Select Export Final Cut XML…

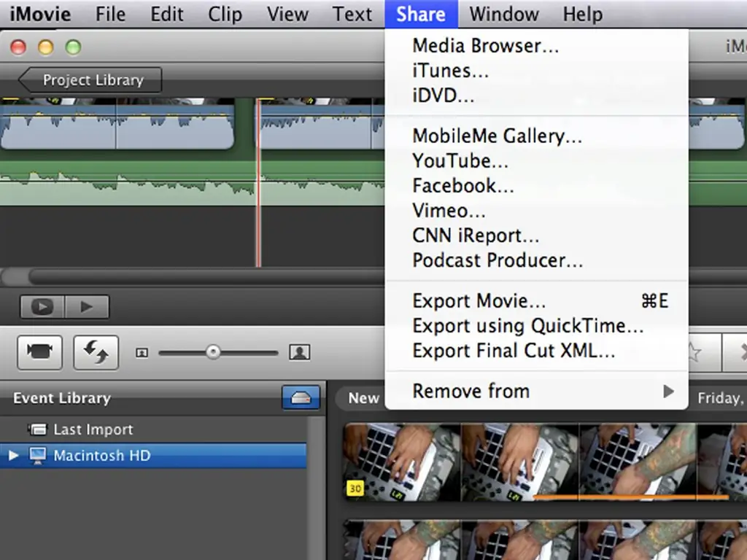[536, 351]
